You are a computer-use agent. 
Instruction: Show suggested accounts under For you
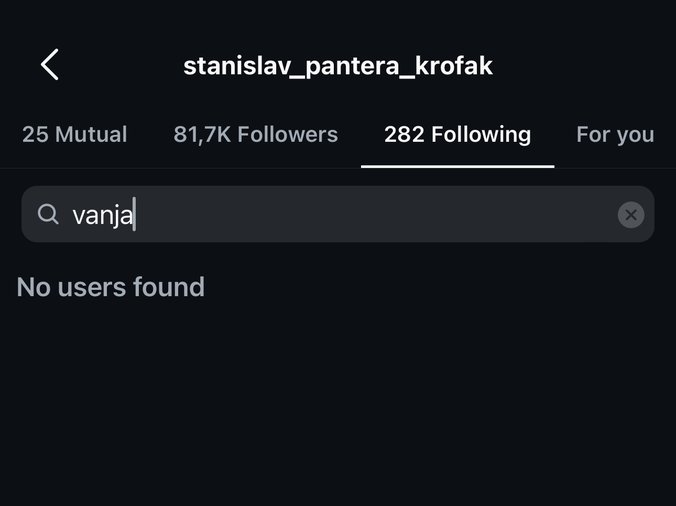[x=615, y=134]
